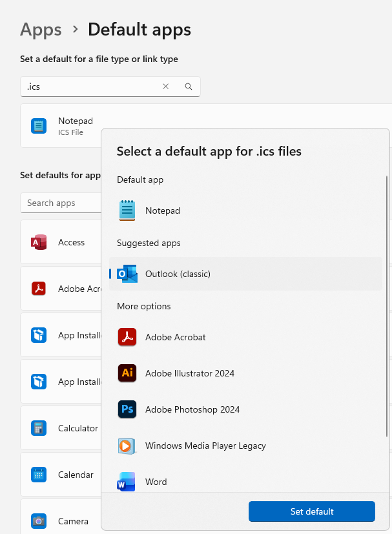Open the Calculator entry in the apps list
The width and height of the screenshot is (392, 534).
(61, 427)
